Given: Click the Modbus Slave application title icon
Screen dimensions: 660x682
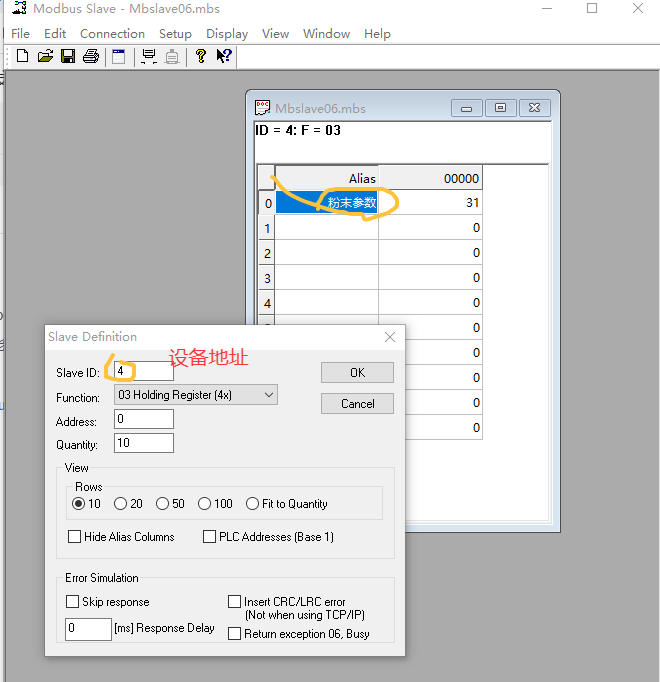Looking at the screenshot, I should click(19, 8).
